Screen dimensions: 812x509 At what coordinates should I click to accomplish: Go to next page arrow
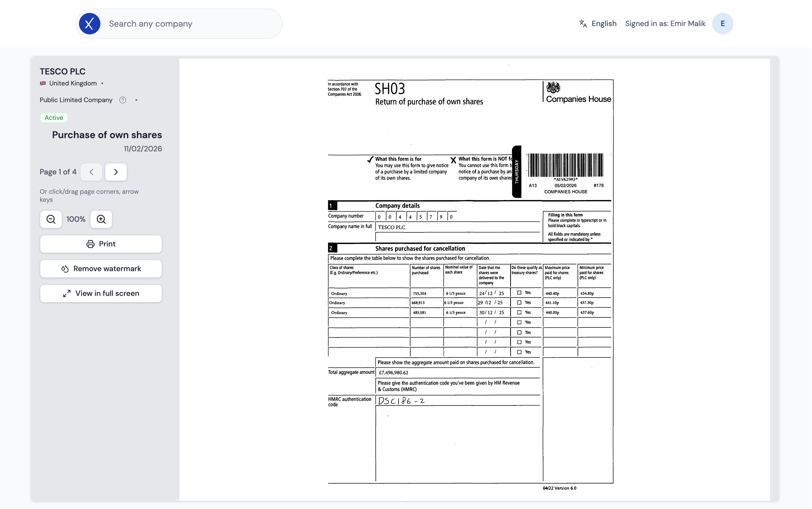(116, 172)
